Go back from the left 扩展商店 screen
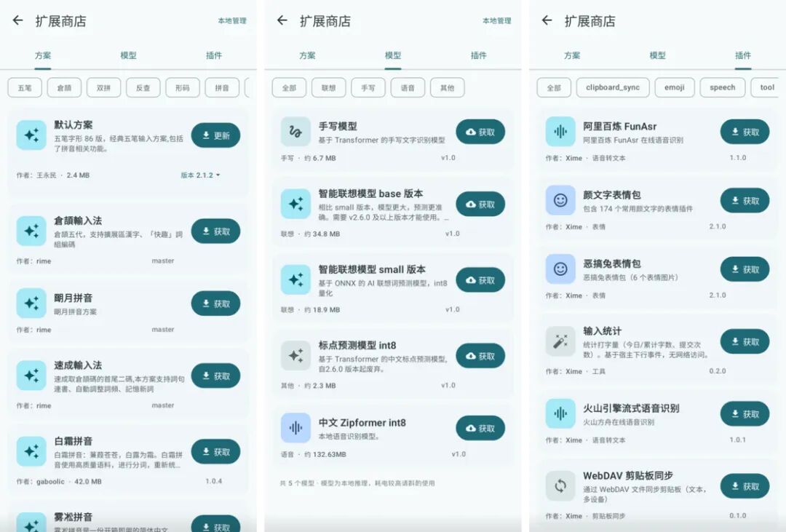 [18, 20]
